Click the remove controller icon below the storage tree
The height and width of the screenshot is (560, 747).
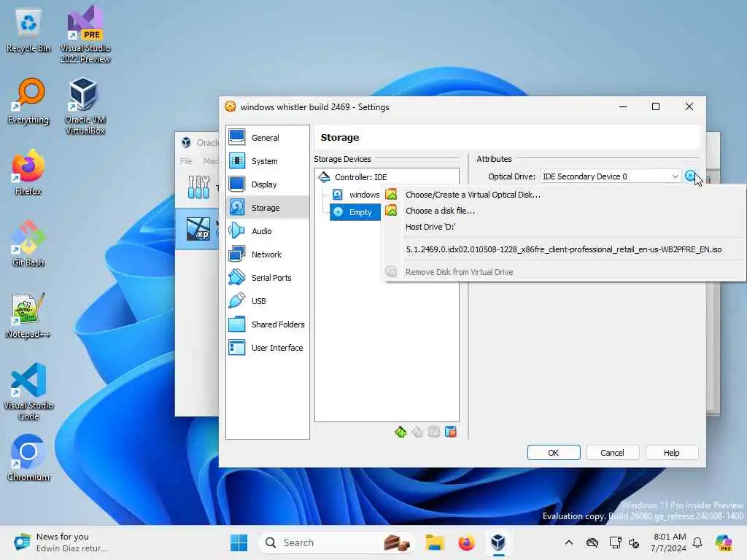coord(417,432)
